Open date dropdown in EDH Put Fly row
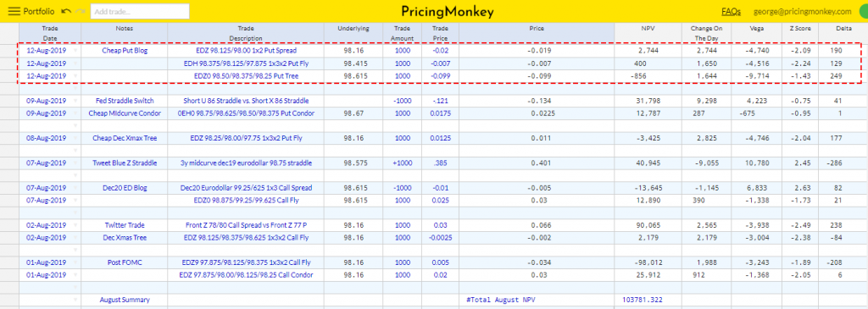This screenshot has width=868, height=309. coord(75,63)
